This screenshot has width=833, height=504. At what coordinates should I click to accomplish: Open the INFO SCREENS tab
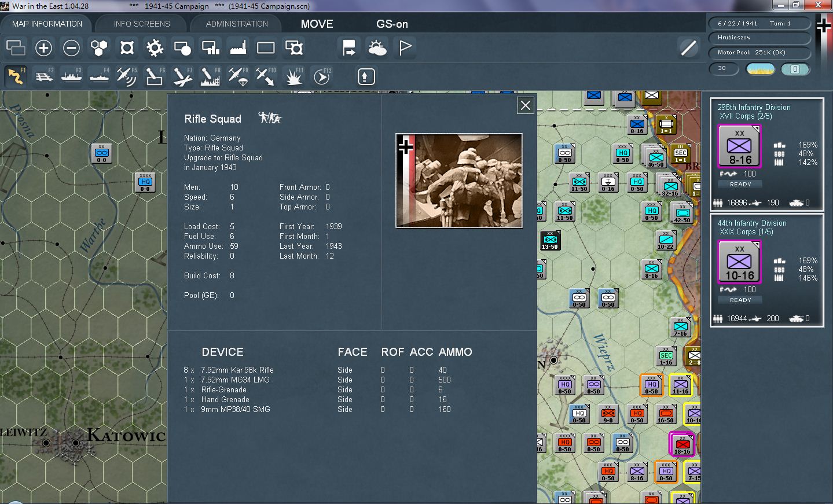[x=142, y=24]
